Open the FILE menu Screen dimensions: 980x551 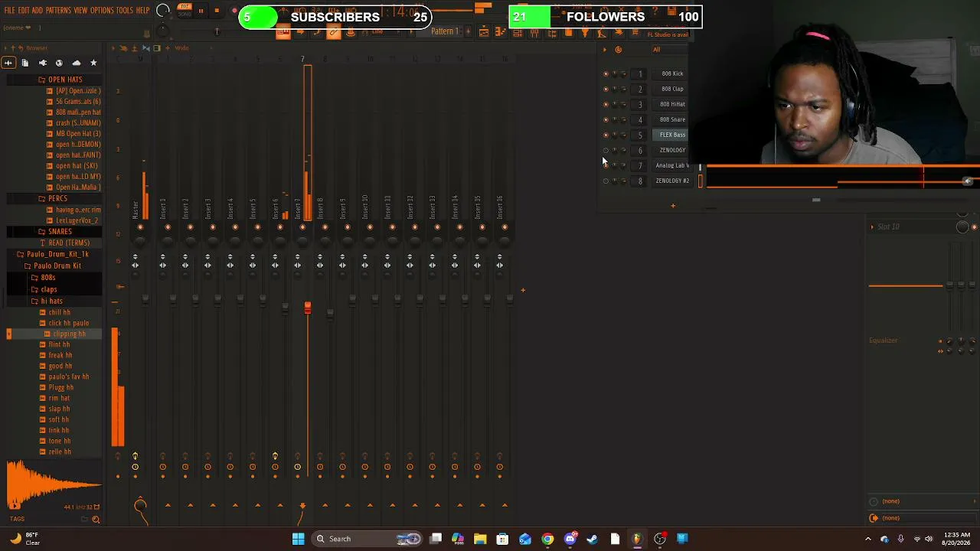point(10,11)
